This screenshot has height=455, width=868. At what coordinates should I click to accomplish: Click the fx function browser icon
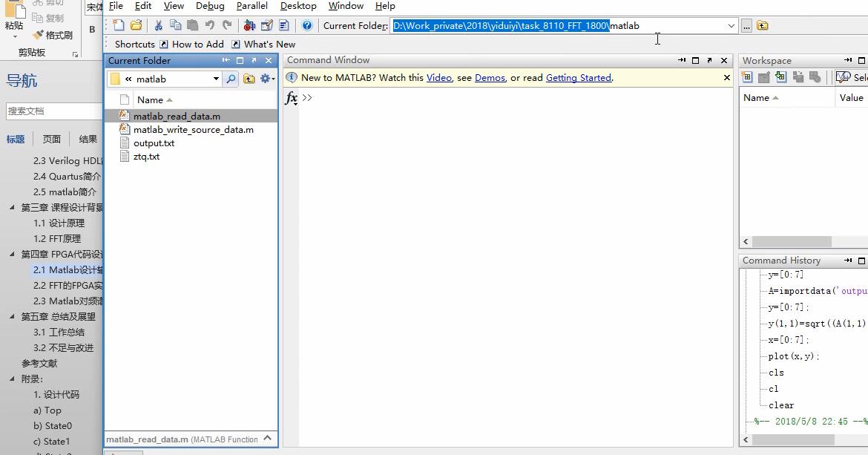(x=291, y=99)
